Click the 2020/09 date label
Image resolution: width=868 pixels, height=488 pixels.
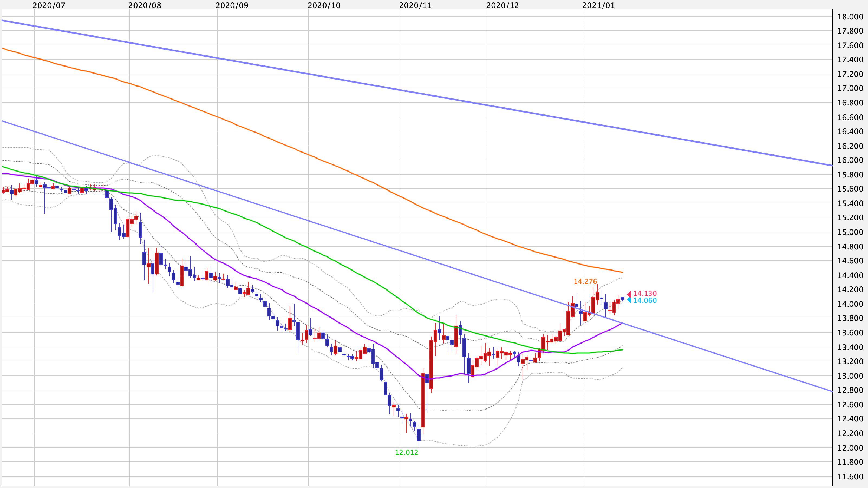click(x=232, y=5)
